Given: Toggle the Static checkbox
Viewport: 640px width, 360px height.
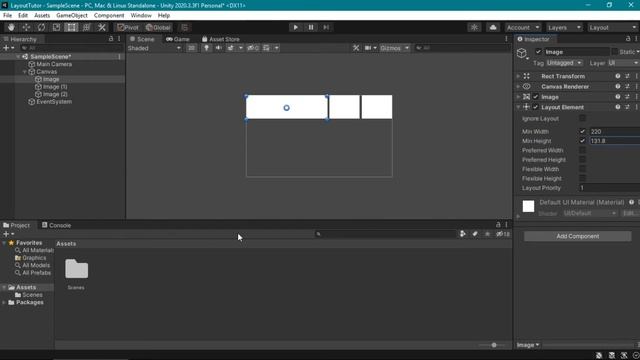Looking at the screenshot, I should 614,52.
